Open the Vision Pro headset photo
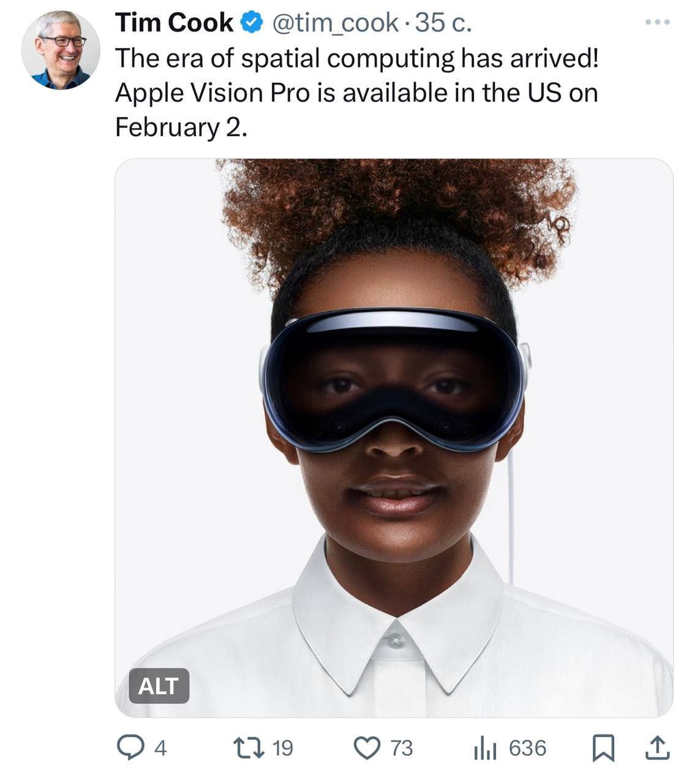Screen dimensions: 681x784 394,437
